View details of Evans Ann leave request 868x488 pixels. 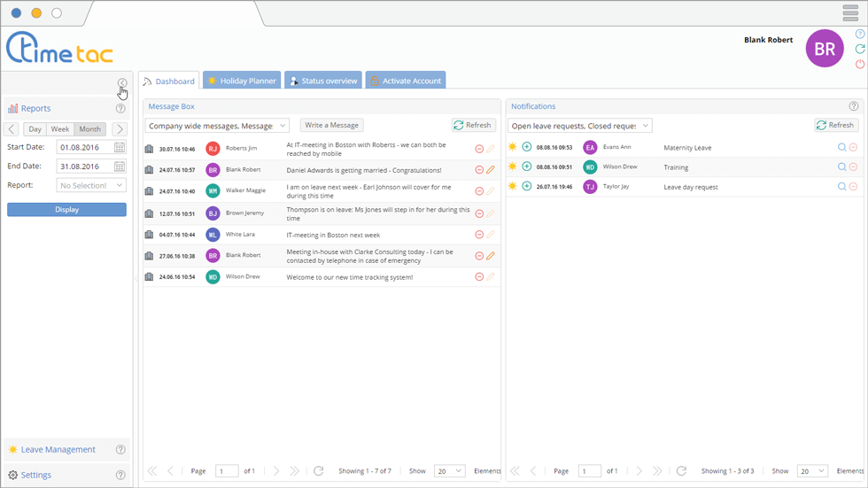tap(841, 148)
